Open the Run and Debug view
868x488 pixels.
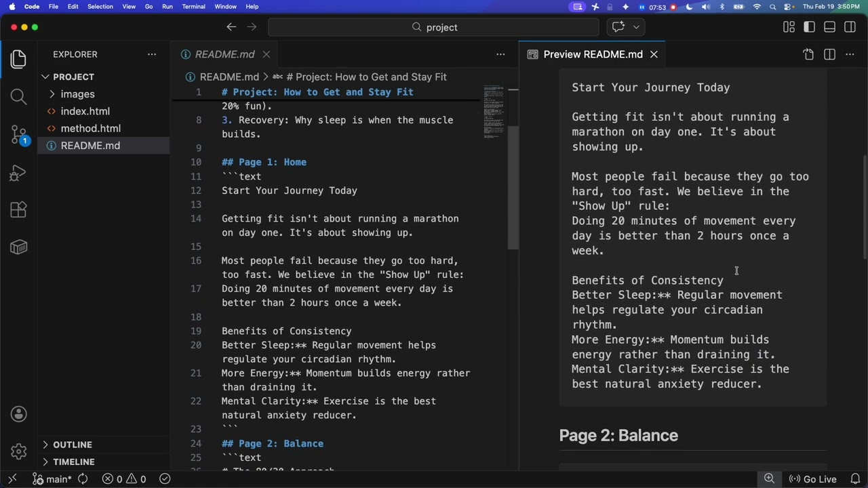coord(18,173)
